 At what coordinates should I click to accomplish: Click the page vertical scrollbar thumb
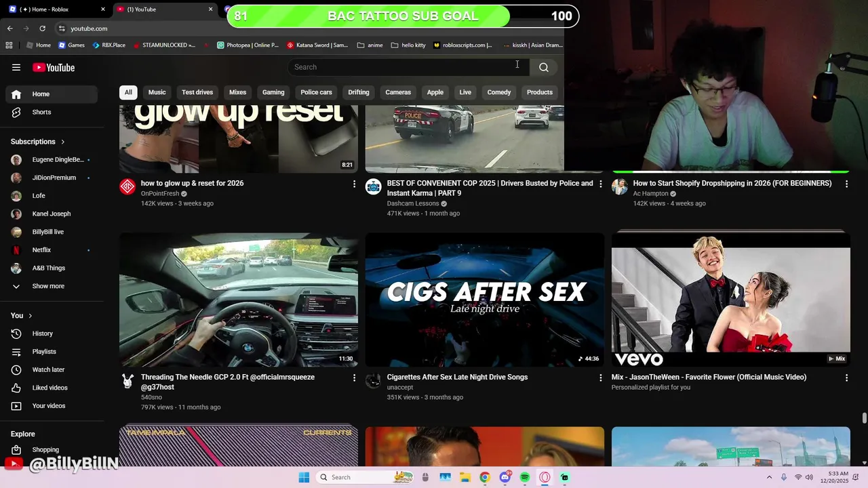coord(864,418)
